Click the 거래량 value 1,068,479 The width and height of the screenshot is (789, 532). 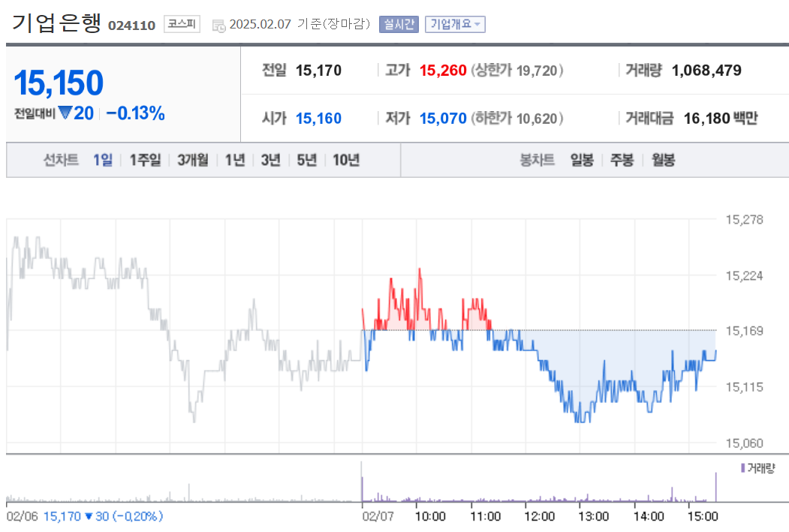click(x=706, y=71)
